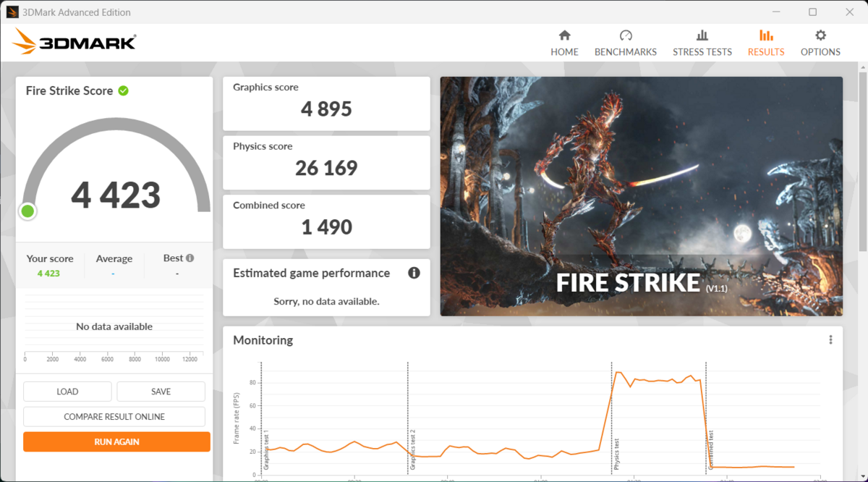Click the Fire Strike Score title
The height and width of the screenshot is (482, 868).
click(x=69, y=90)
